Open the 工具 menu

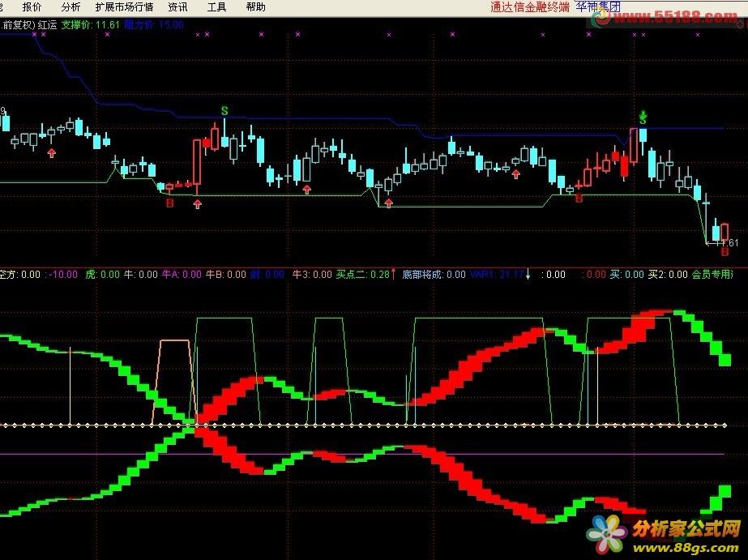pyautogui.click(x=216, y=7)
